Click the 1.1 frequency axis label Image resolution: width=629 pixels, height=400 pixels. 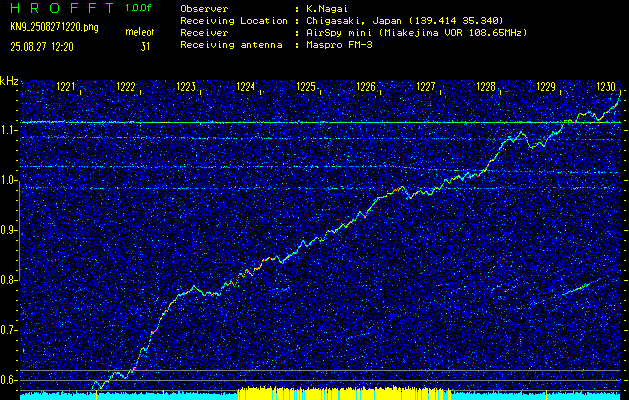click(x=8, y=130)
